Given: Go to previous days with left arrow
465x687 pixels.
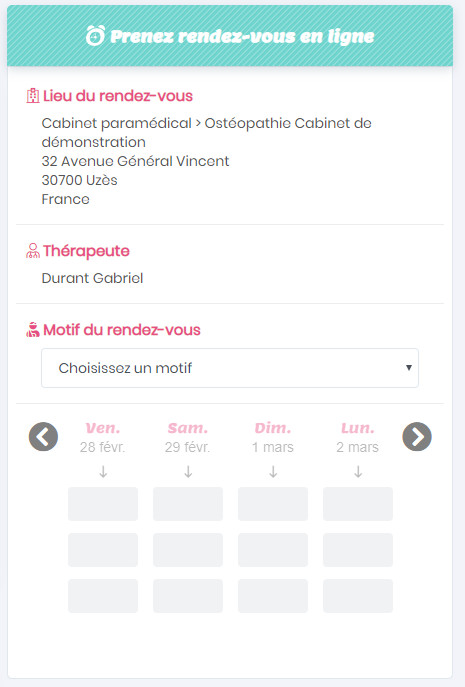Looking at the screenshot, I should pyautogui.click(x=43, y=436).
